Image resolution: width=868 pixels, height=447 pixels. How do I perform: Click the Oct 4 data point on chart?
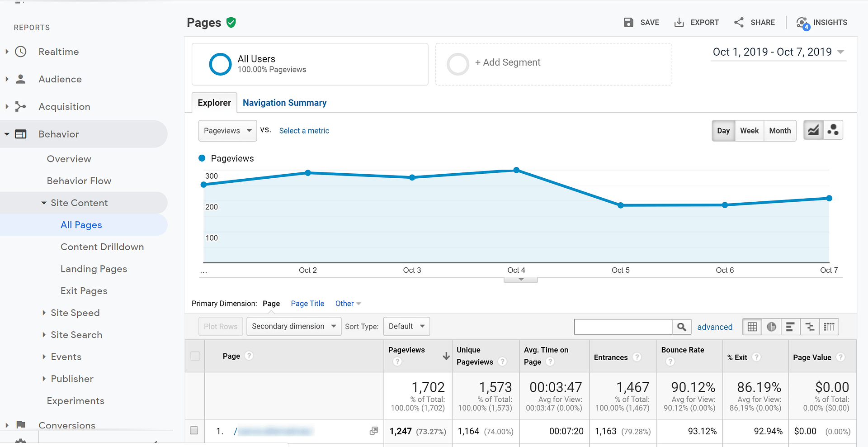516,171
